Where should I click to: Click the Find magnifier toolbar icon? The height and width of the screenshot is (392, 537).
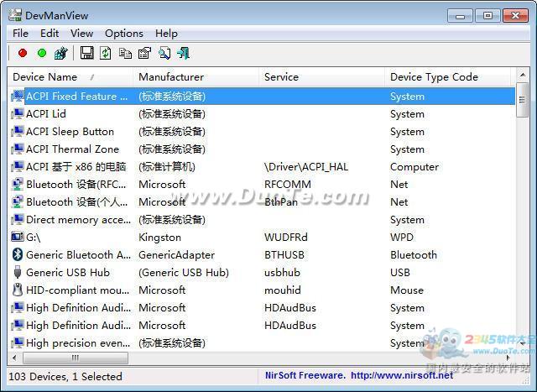coord(164,53)
